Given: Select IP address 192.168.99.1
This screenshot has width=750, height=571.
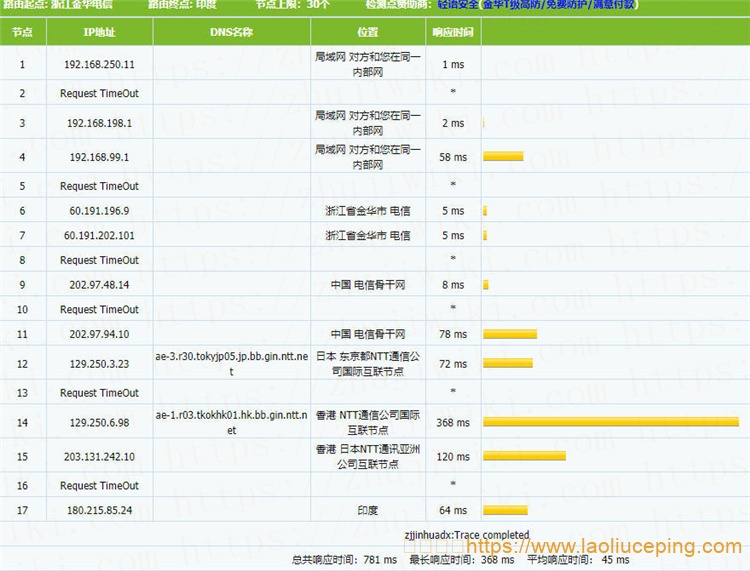Looking at the screenshot, I should (x=99, y=157).
